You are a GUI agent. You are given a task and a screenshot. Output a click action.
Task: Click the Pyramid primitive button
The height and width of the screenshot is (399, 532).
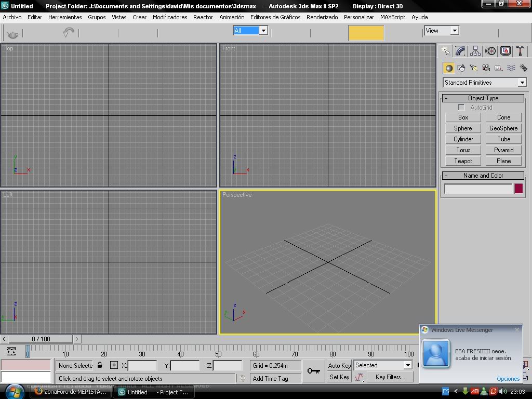(503, 150)
